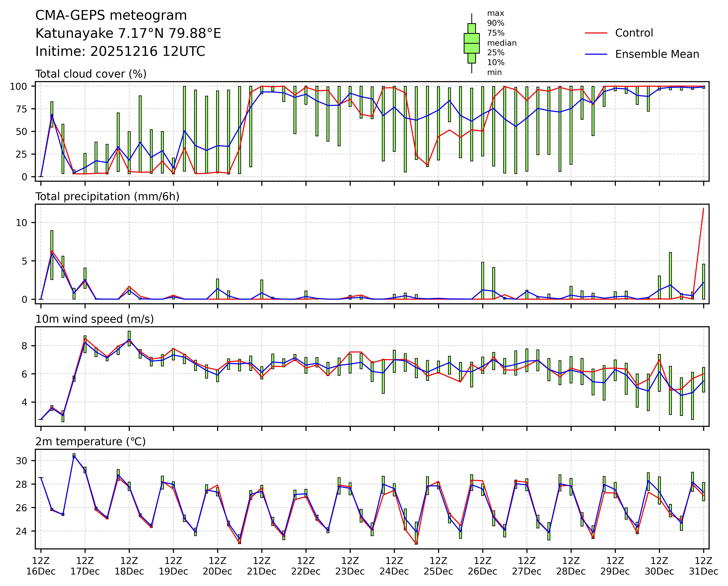Click the green boxplot legend icon

click(471, 43)
